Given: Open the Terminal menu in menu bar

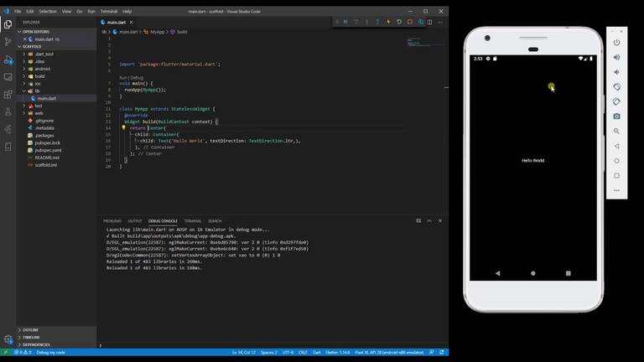Looking at the screenshot, I should (109, 11).
